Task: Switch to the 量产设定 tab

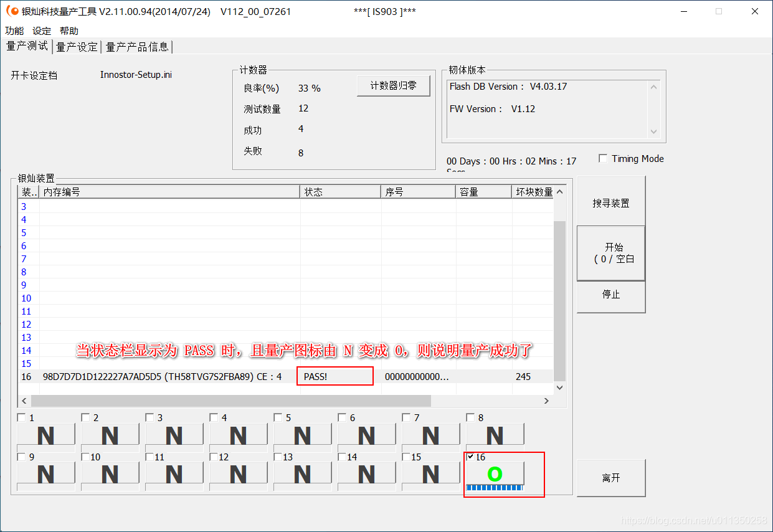Action: (x=77, y=47)
